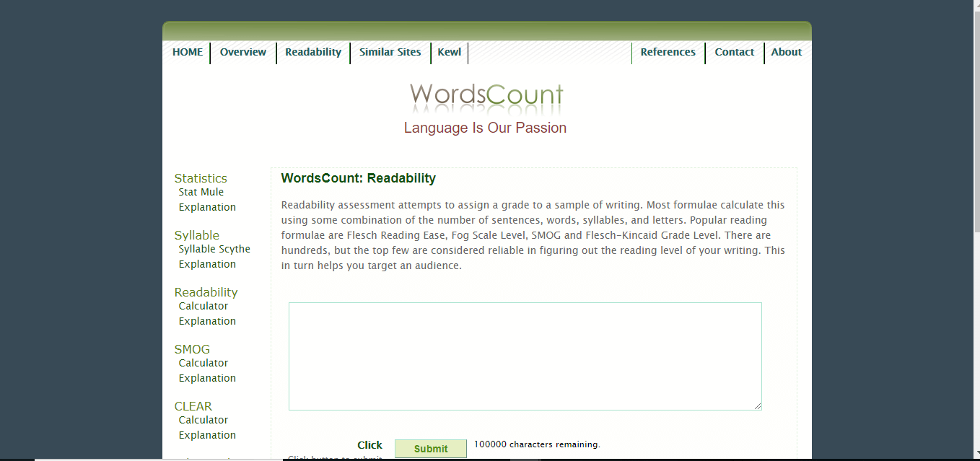This screenshot has height=461, width=980.
Task: Open the Stat Mule tool
Action: 201,192
